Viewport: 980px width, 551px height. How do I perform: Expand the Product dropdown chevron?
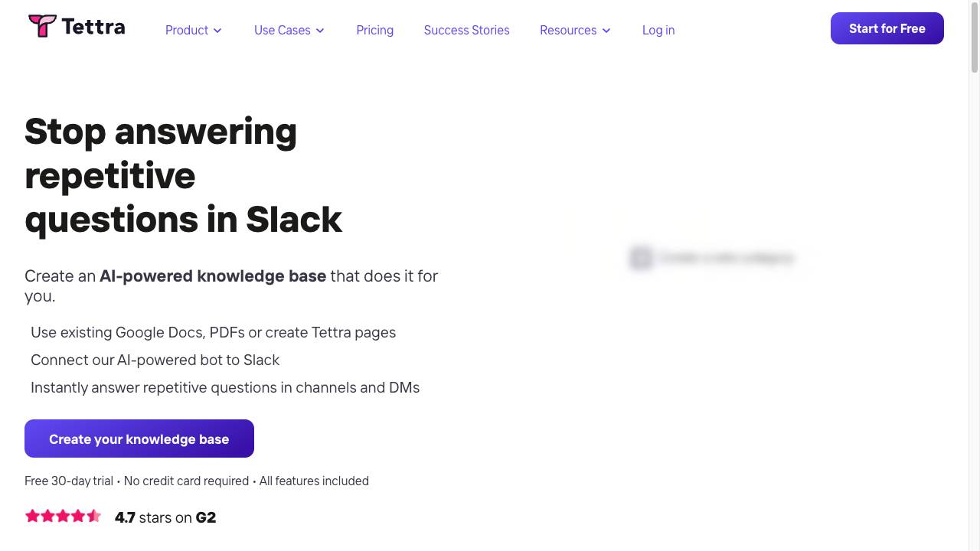(x=217, y=31)
